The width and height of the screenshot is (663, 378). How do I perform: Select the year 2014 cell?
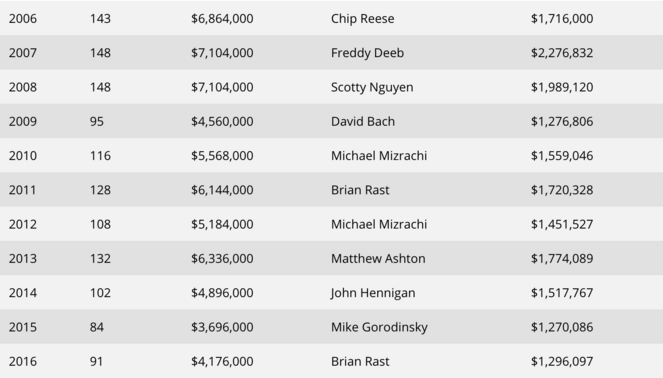(23, 293)
